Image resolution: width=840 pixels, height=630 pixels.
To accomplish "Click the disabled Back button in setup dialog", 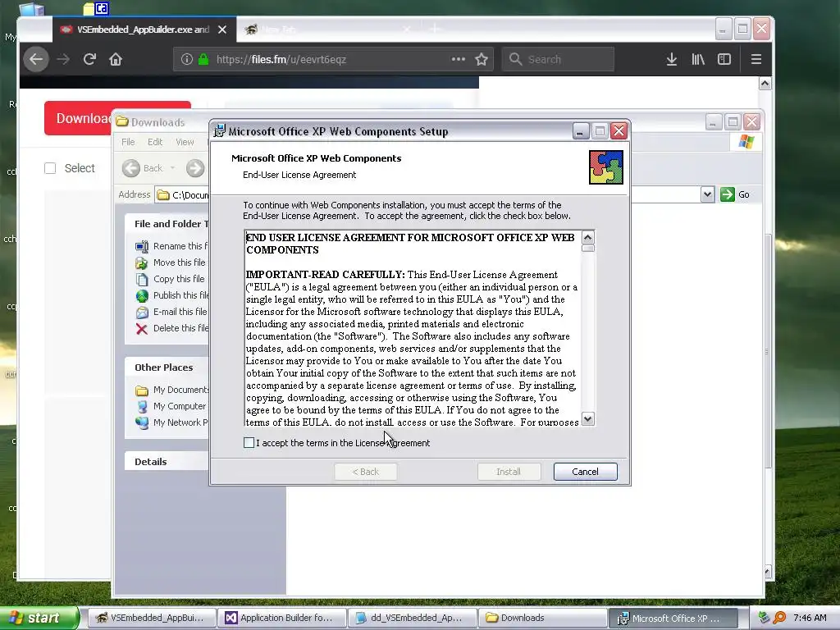I will (x=365, y=472).
